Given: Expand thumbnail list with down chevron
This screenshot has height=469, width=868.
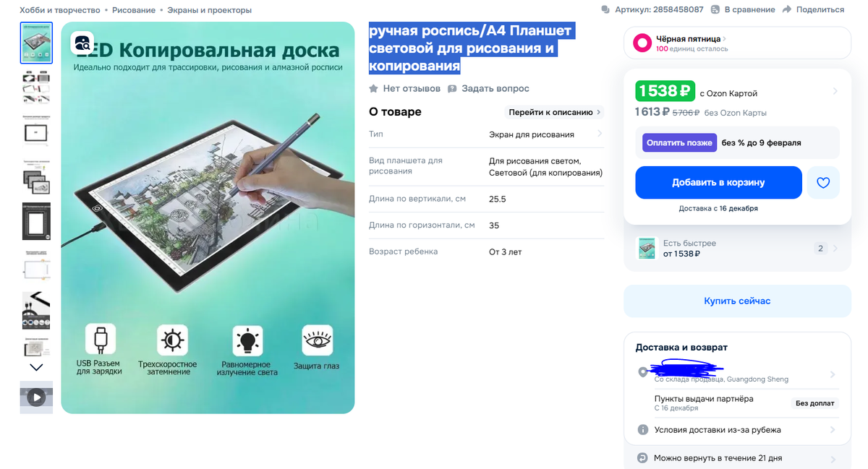Looking at the screenshot, I should [x=36, y=367].
